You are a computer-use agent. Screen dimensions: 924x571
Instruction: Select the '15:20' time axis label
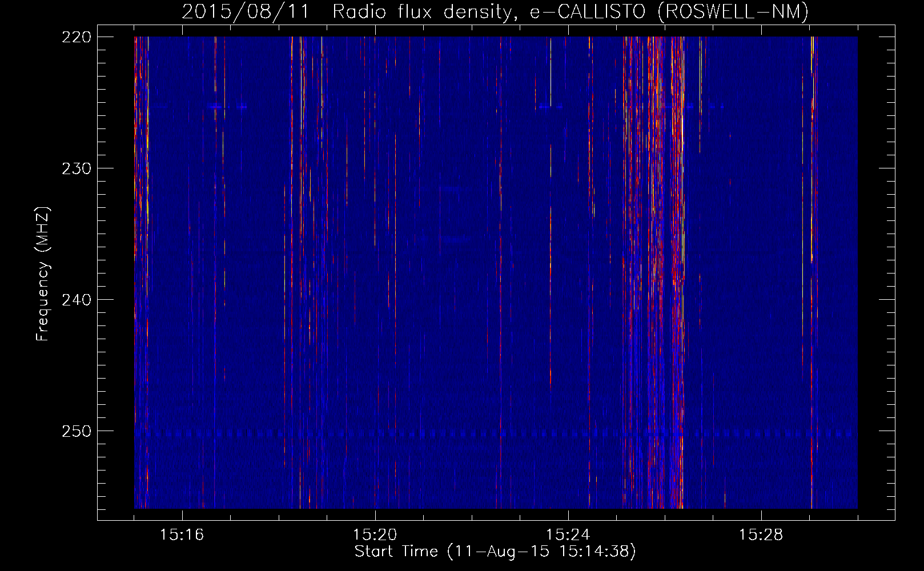point(375,535)
